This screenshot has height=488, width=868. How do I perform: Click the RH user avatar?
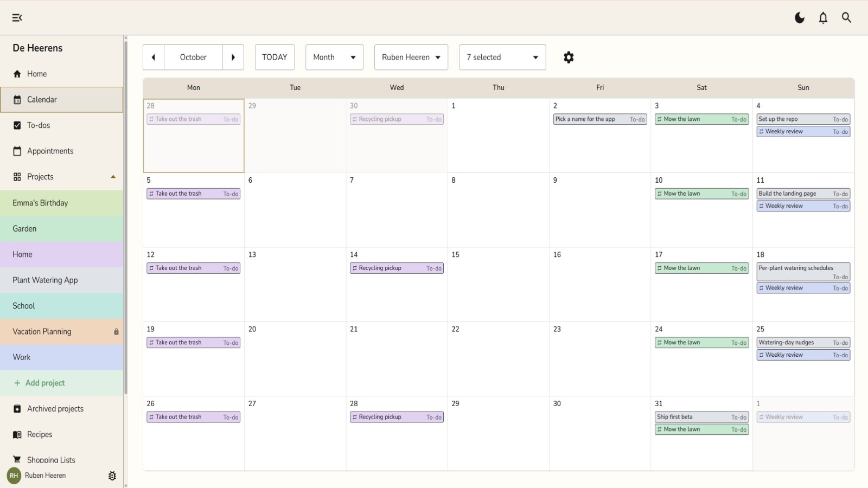point(14,476)
